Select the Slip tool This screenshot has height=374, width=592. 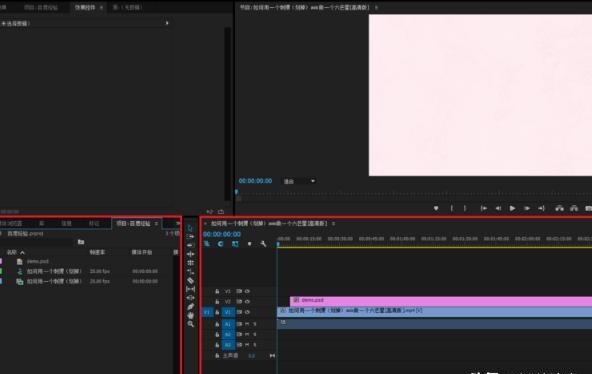[x=190, y=289]
